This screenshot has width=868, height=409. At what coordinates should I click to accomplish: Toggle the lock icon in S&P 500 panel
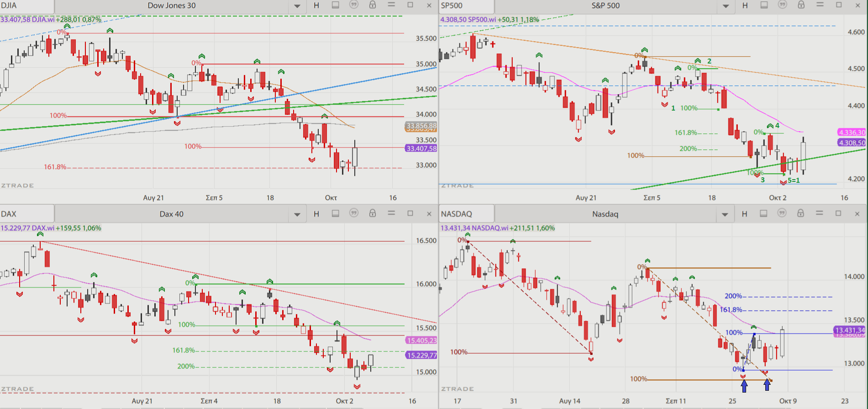pyautogui.click(x=801, y=5)
